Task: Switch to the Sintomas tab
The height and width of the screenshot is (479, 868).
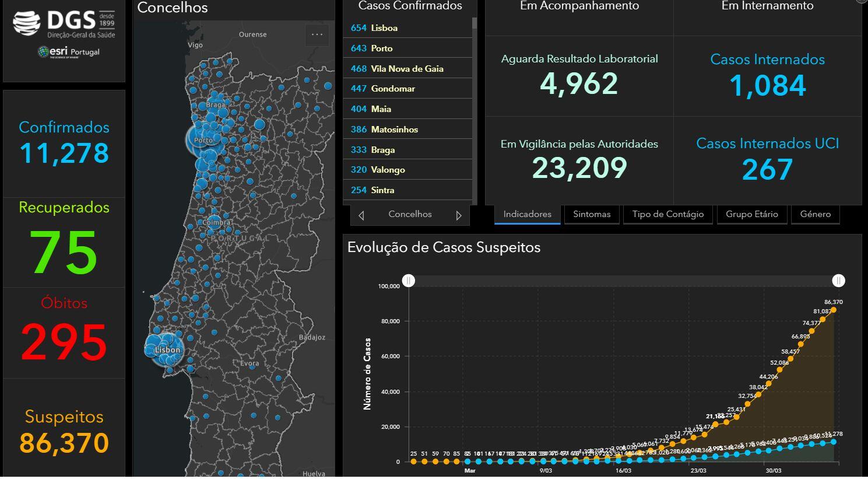Action: pos(592,214)
